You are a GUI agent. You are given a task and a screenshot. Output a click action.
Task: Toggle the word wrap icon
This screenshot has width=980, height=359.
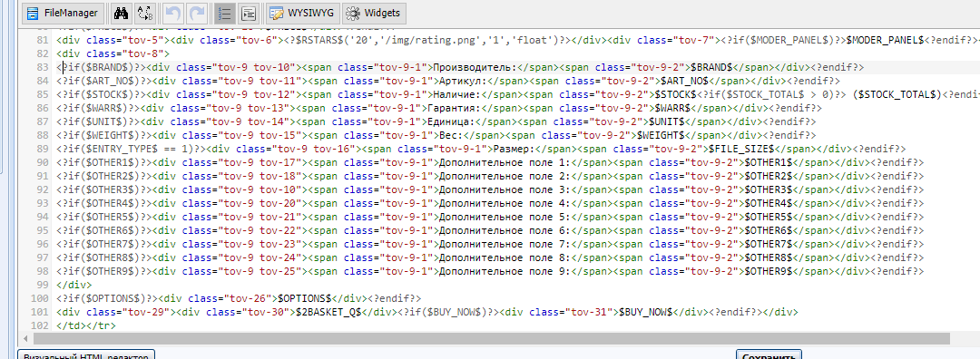249,13
